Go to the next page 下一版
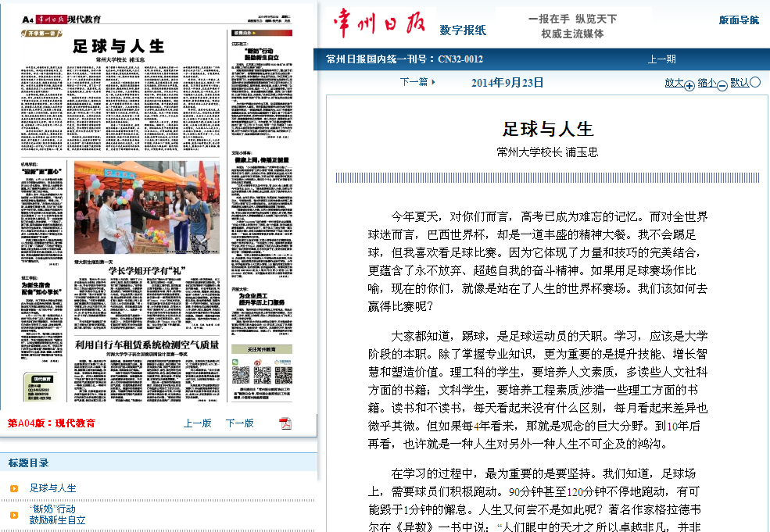 pos(239,423)
